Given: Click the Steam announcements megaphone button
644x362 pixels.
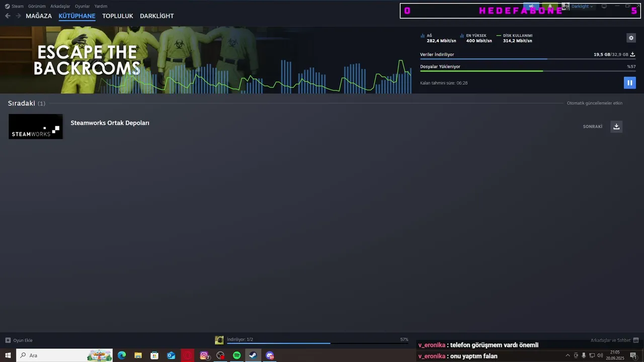Looking at the screenshot, I should (x=531, y=7).
